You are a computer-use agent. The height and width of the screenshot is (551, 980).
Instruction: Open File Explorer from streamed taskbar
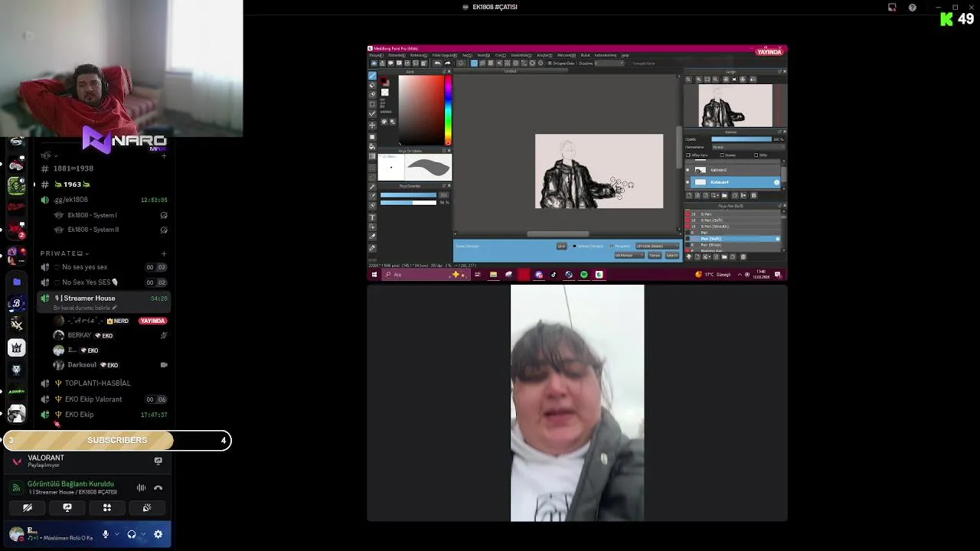tap(493, 274)
